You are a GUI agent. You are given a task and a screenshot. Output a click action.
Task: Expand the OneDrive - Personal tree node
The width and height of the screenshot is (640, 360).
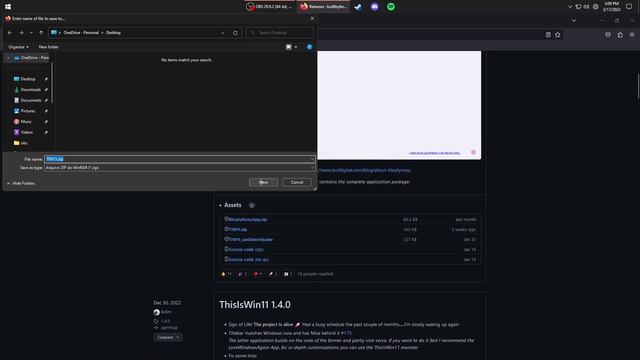point(8,58)
